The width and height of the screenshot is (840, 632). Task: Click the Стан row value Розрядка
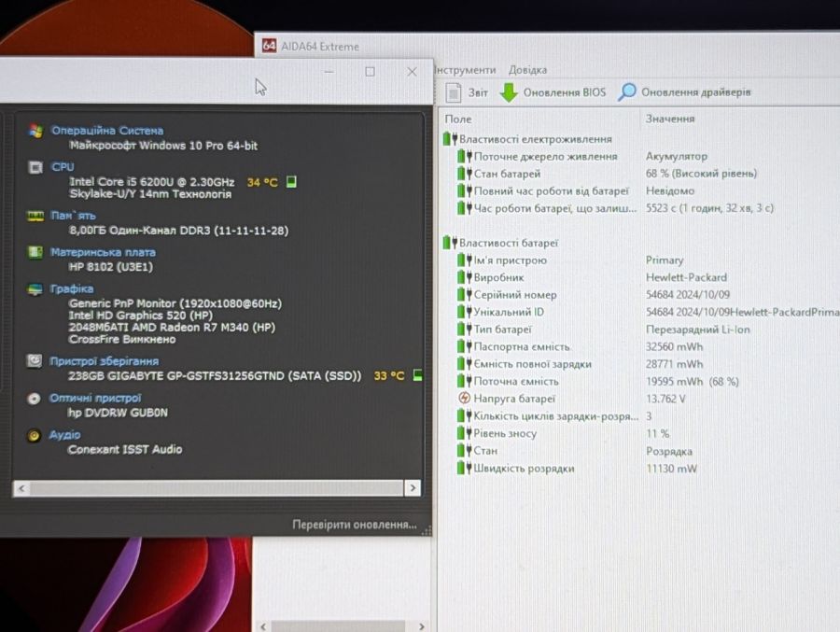click(x=668, y=451)
